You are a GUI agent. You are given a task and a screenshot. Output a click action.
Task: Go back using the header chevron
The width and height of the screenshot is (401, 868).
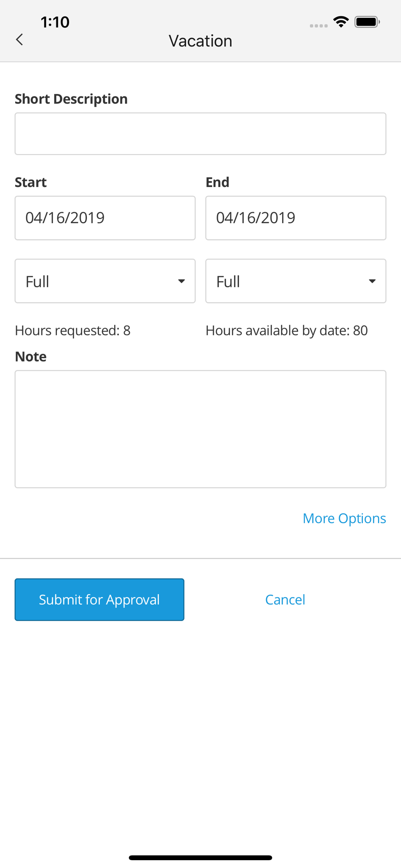(x=20, y=39)
